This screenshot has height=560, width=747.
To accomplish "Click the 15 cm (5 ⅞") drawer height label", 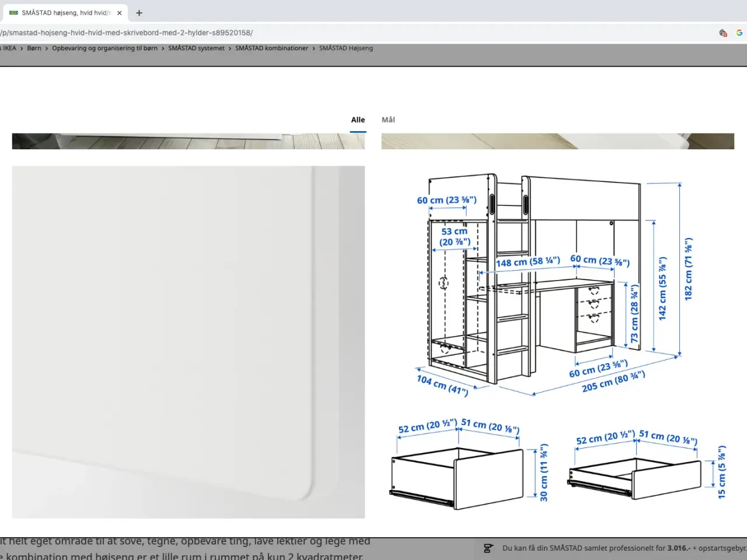I will 722,473.
